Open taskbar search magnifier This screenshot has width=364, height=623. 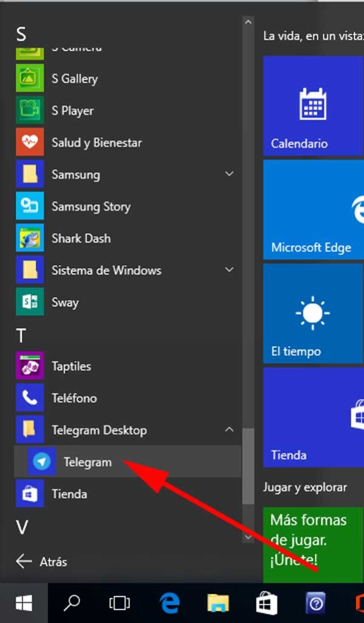(72, 603)
